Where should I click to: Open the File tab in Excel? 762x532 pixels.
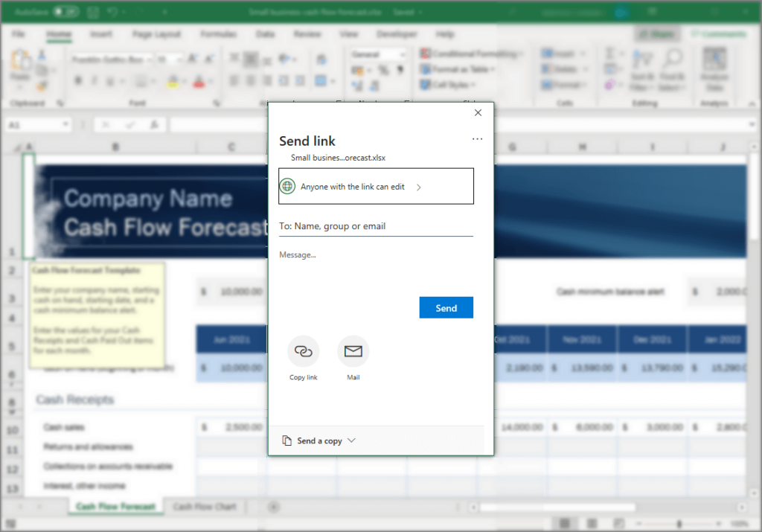pos(19,34)
